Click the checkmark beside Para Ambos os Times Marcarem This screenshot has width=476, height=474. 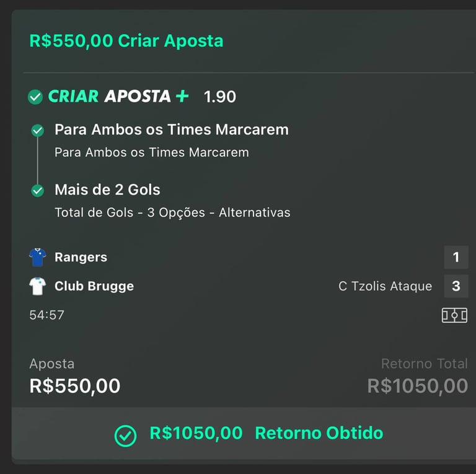(x=38, y=131)
